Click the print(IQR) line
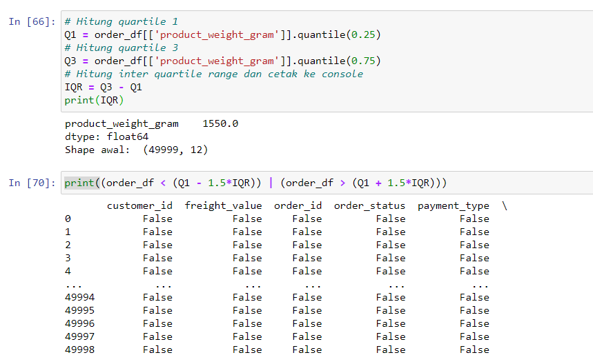The width and height of the screenshot is (593, 364). (x=94, y=101)
